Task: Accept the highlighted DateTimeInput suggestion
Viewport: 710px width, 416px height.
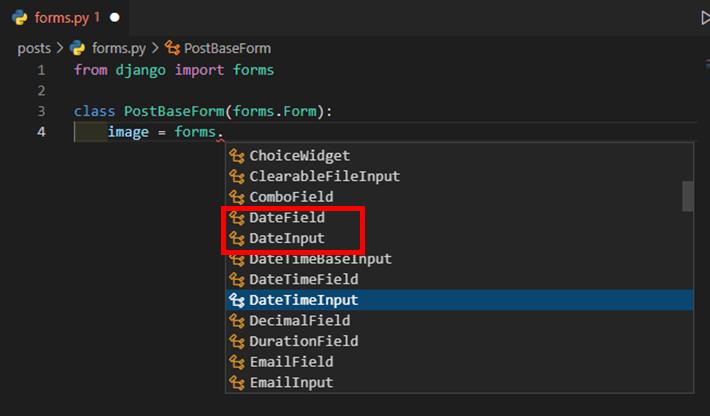Action: [x=460, y=300]
